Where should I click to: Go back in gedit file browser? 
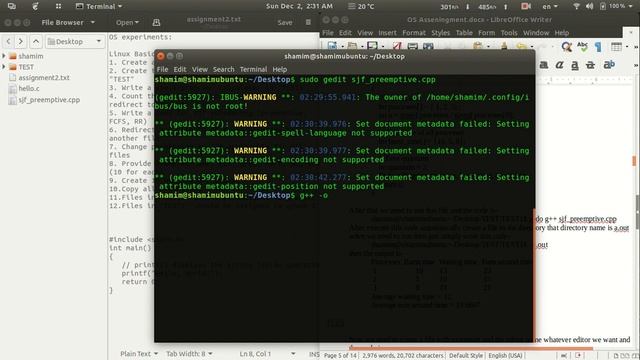(x=9, y=41)
